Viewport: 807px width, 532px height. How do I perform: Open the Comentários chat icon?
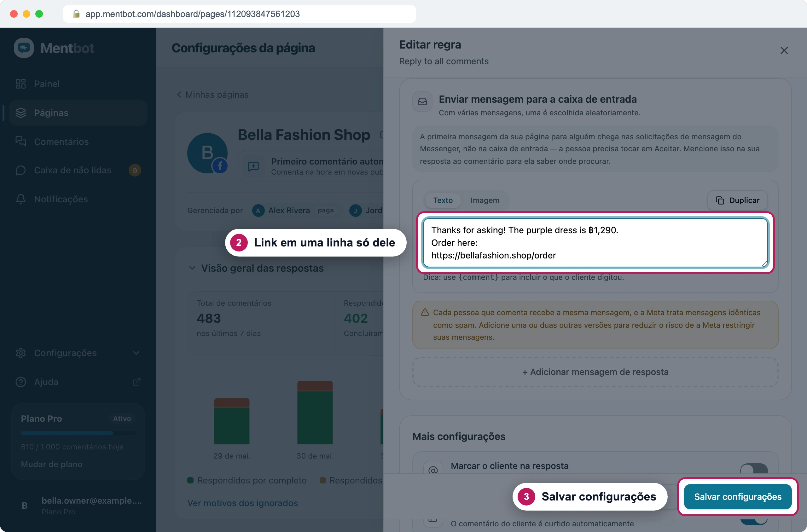pyautogui.click(x=21, y=142)
